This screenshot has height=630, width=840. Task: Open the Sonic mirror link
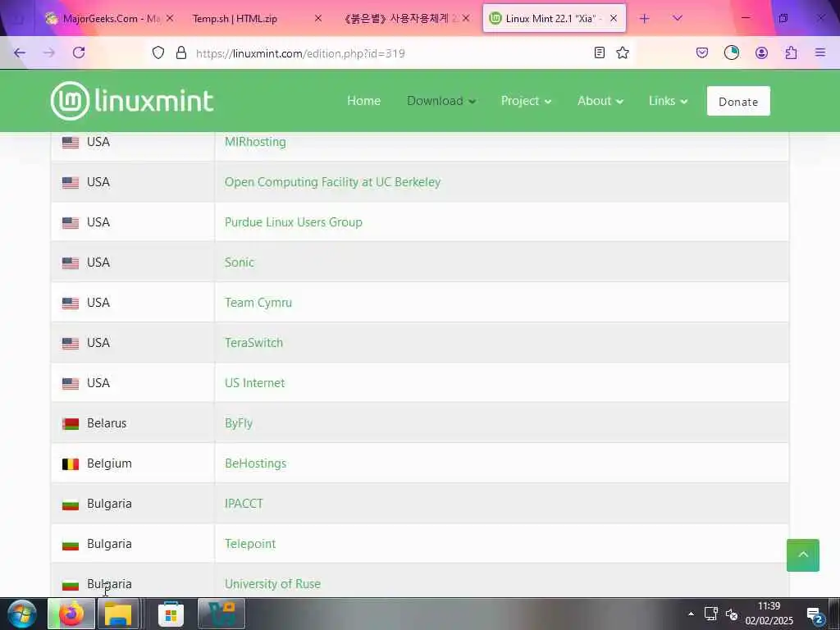tap(240, 262)
